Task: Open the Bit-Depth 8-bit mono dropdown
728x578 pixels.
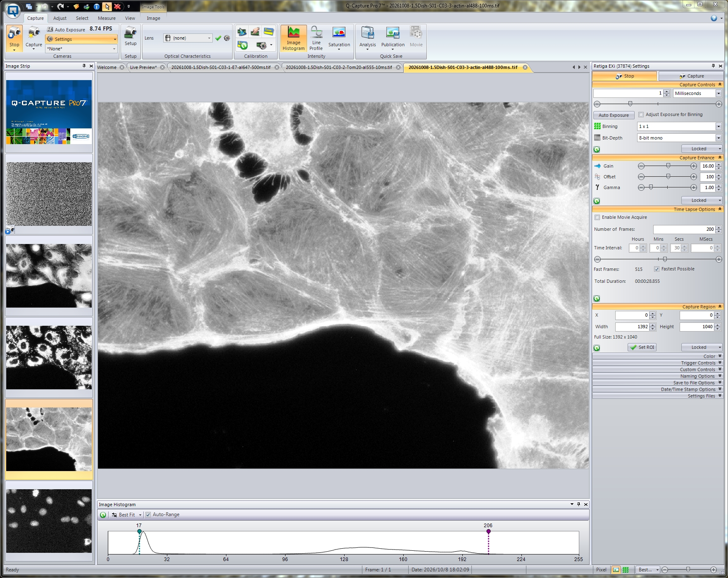Action: click(x=679, y=138)
